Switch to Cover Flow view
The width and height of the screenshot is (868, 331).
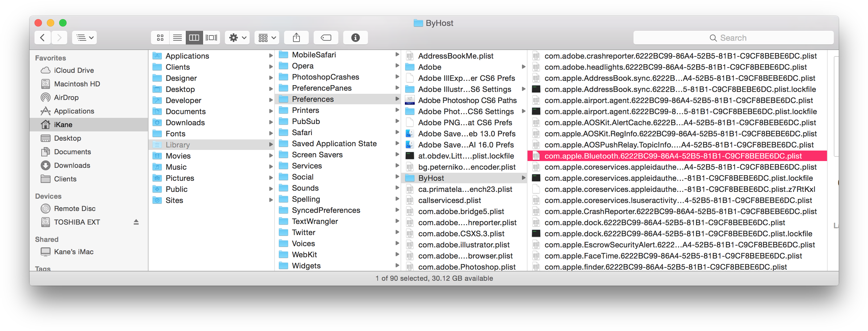tap(211, 37)
